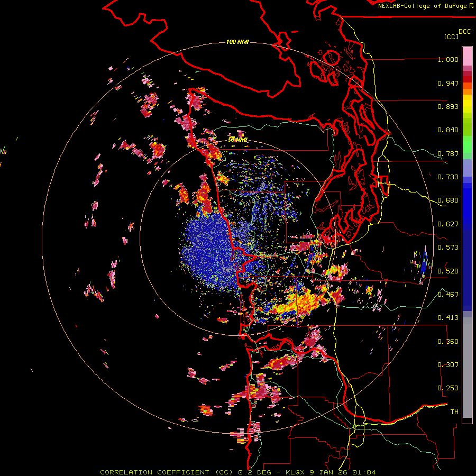Click the 0.307 color scale value

click(448, 365)
